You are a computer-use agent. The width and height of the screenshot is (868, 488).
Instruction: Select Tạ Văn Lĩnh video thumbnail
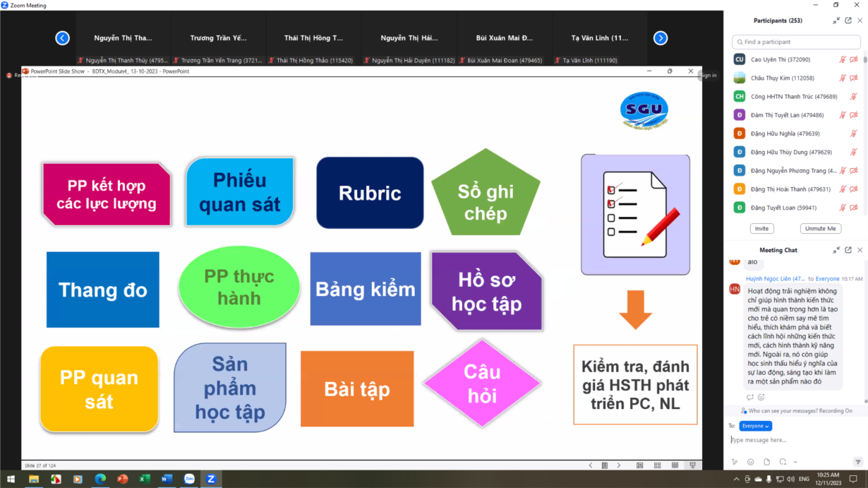pyautogui.click(x=600, y=38)
